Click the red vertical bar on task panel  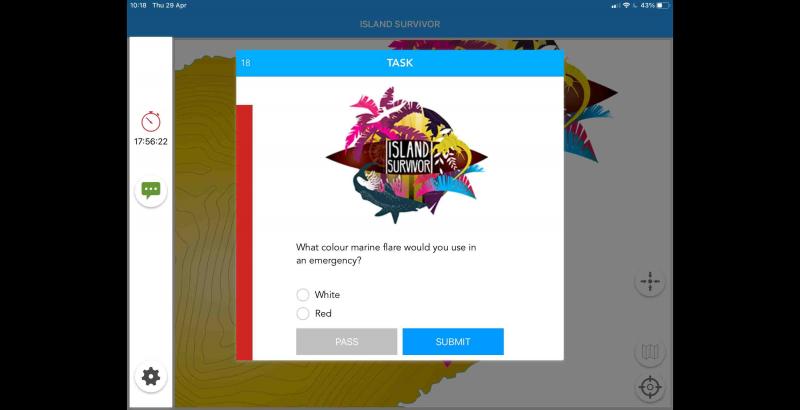(244, 233)
